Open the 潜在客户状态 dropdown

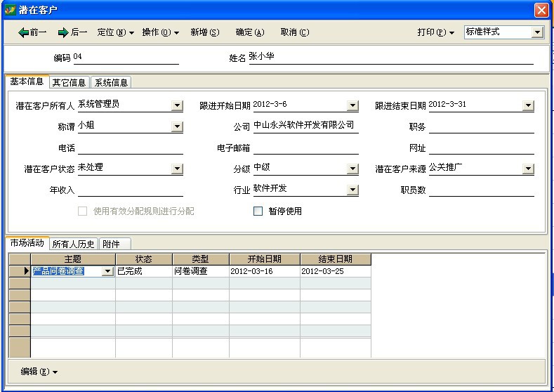177,169
